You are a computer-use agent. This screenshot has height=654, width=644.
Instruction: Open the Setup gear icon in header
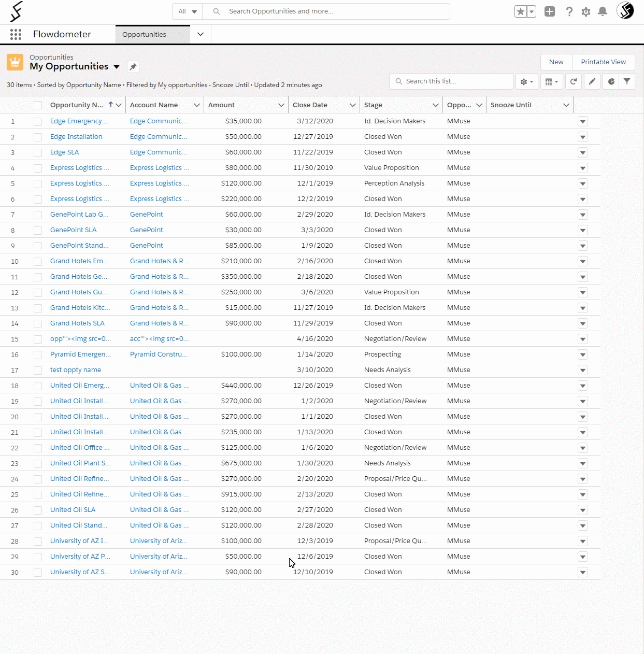click(586, 11)
